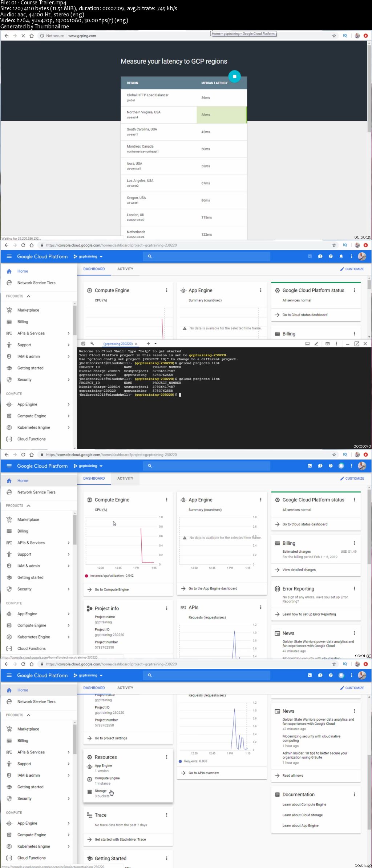Viewport: 372px width, 868px height.
Task: Open the Cloud Shell three-dot more menu
Action: click(336, 344)
